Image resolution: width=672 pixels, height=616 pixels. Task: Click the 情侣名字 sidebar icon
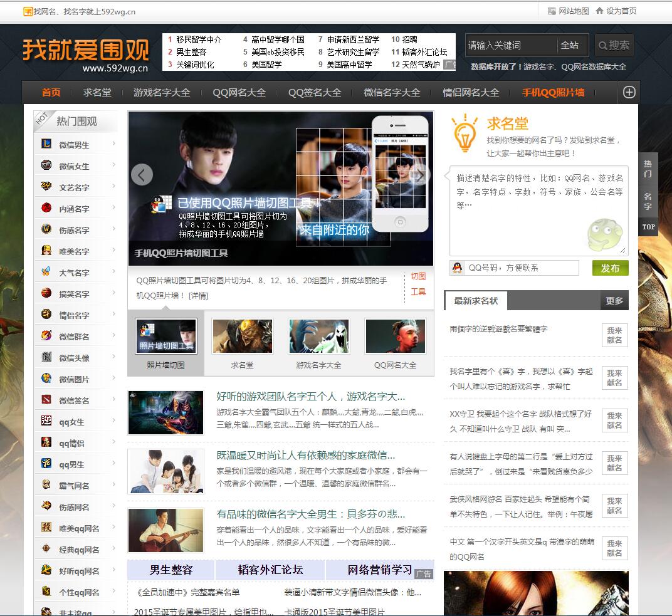pos(46,314)
